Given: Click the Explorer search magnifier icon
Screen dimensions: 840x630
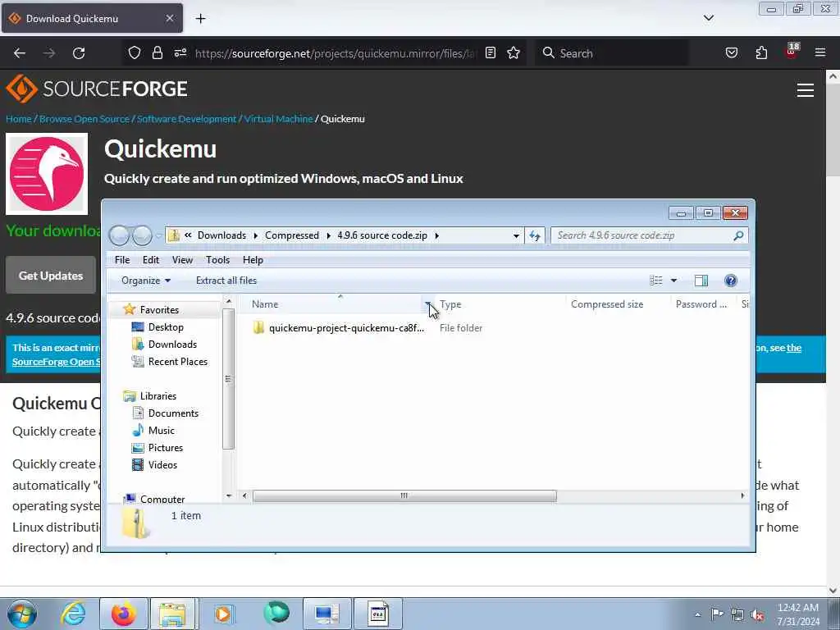Looking at the screenshot, I should [x=738, y=235].
